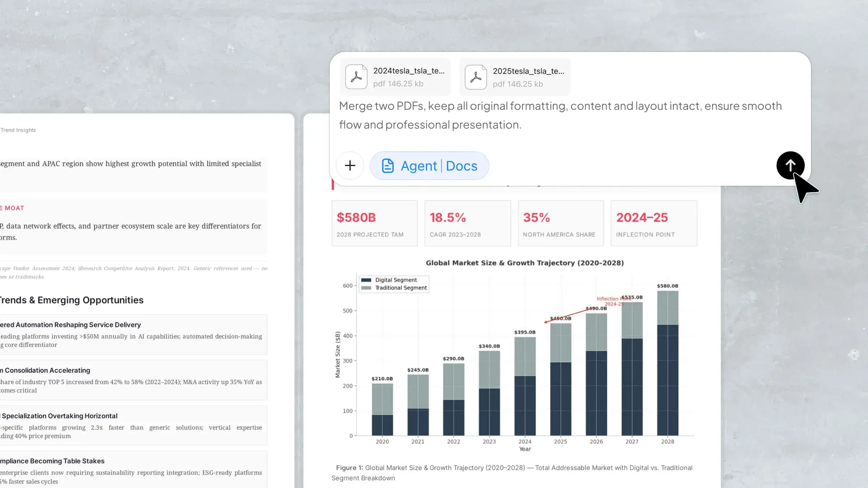Screen dimensions: 868x488
Task: Click the black send arrow button
Action: click(x=790, y=166)
